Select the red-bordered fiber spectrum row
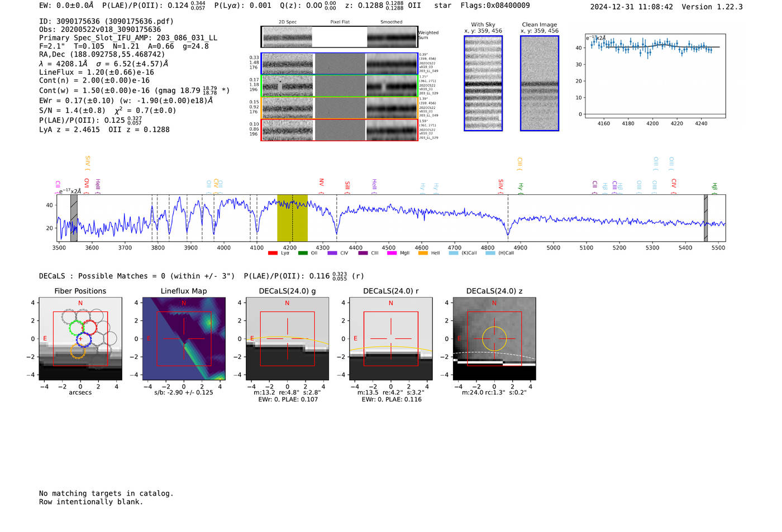 [x=340, y=130]
